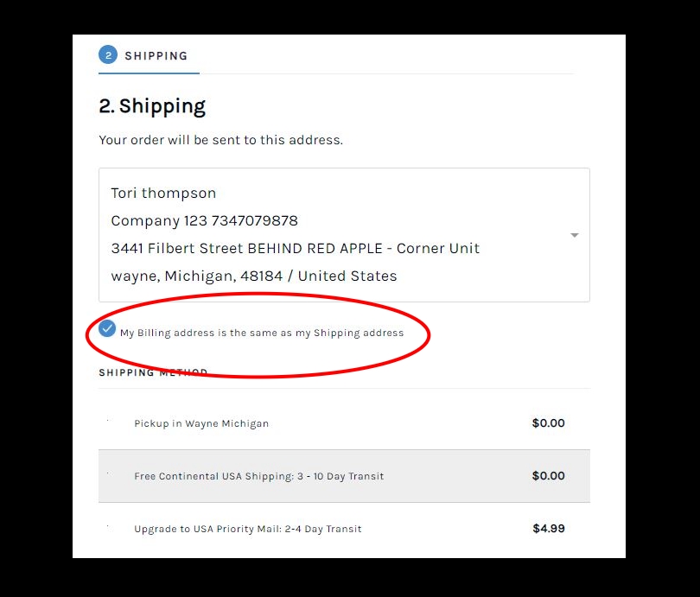Screen dimensions: 700x597
Task: Click the radio dot beside Priority Mail upgrade
Action: 108,528
